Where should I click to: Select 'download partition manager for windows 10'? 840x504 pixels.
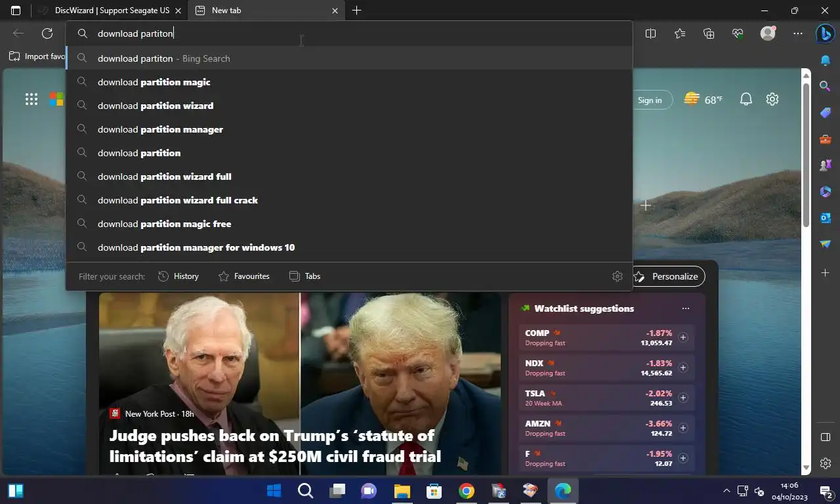tap(349, 247)
